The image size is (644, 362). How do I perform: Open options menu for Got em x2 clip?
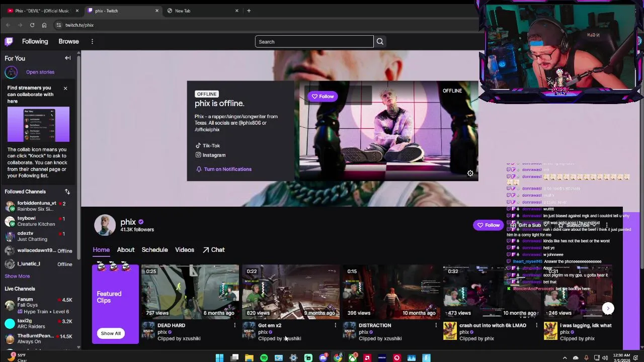[335, 325]
